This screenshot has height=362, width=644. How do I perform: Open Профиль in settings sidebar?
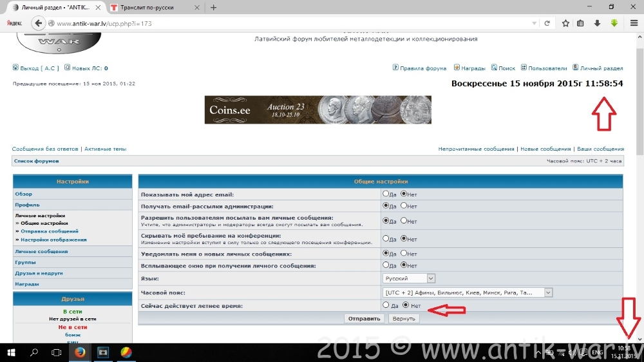tap(27, 205)
